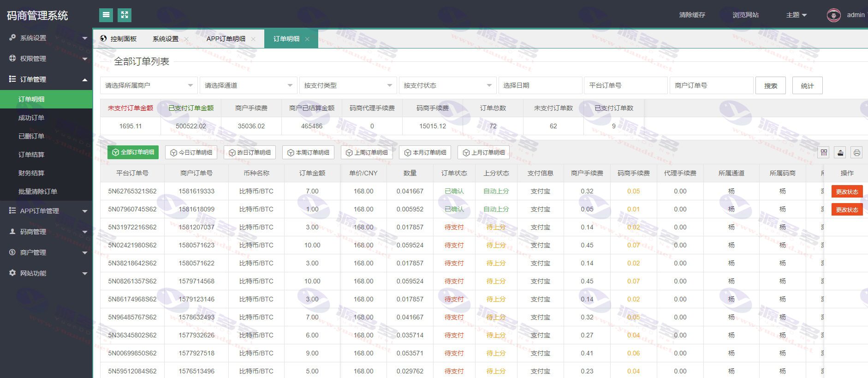Click merchant order 1580571623

coord(196,245)
